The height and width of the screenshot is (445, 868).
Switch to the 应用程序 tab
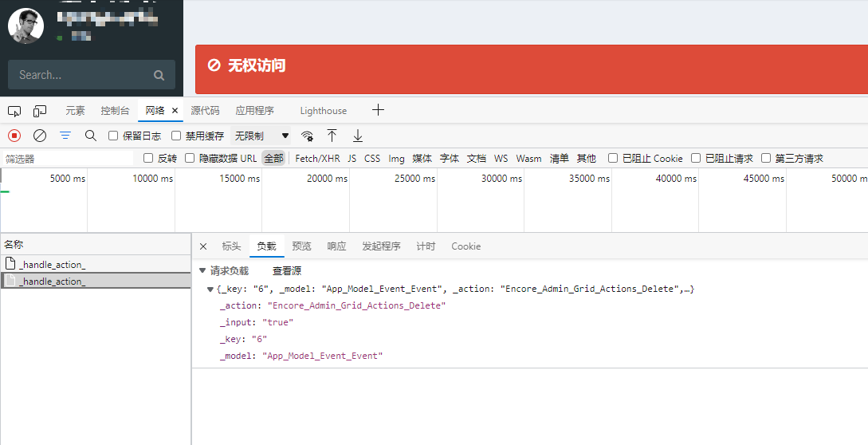tap(254, 111)
